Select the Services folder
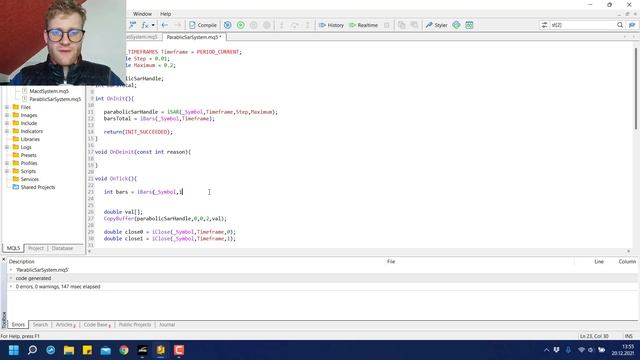This screenshot has height=360, width=640. click(30, 179)
